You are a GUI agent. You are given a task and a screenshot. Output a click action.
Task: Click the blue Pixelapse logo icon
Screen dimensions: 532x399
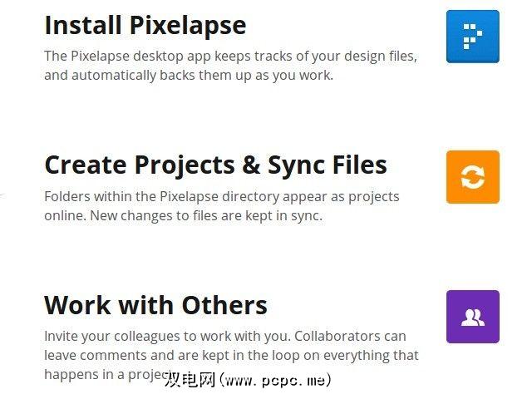pos(472,37)
